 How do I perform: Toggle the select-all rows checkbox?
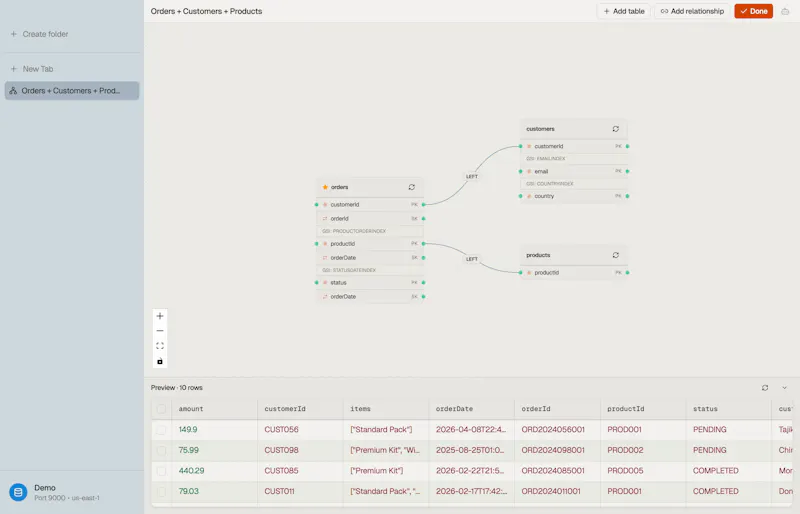click(x=161, y=409)
